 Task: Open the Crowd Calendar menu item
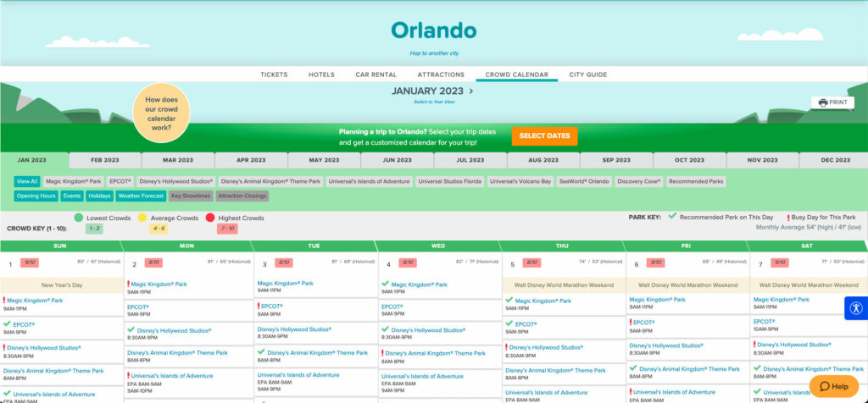pyautogui.click(x=516, y=75)
